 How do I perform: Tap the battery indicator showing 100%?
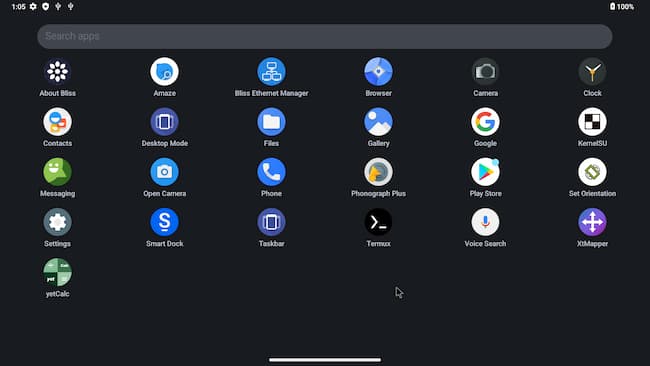point(621,7)
